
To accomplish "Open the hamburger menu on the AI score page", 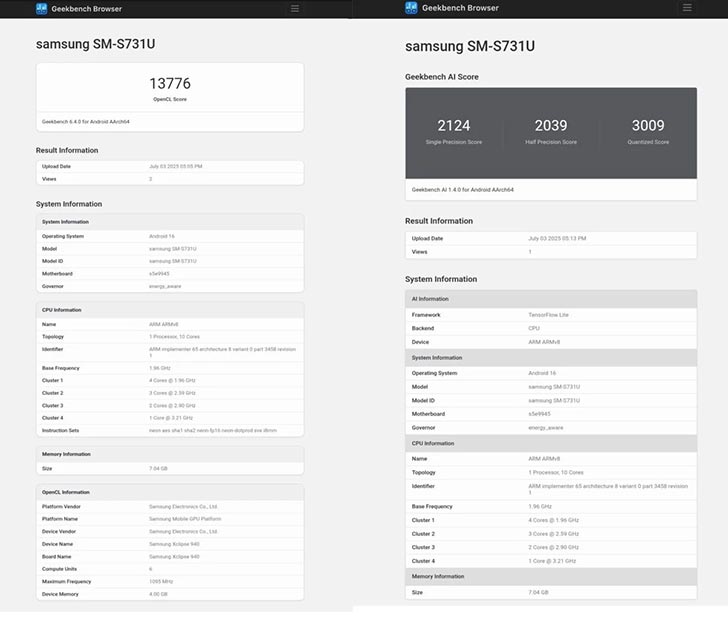I will (687, 7).
